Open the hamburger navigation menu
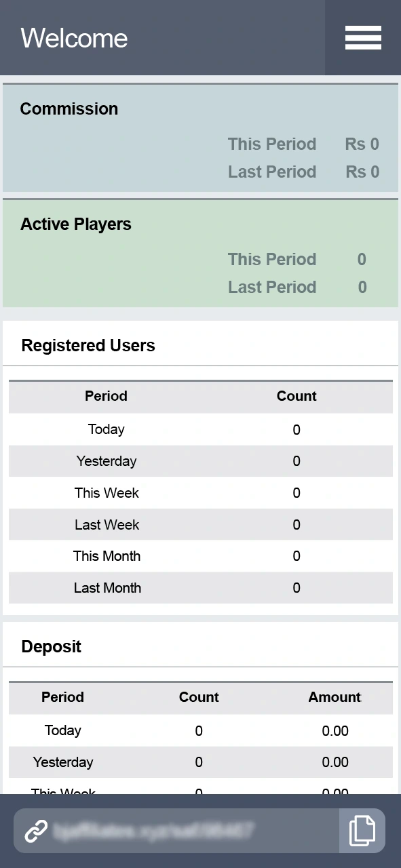 (363, 39)
